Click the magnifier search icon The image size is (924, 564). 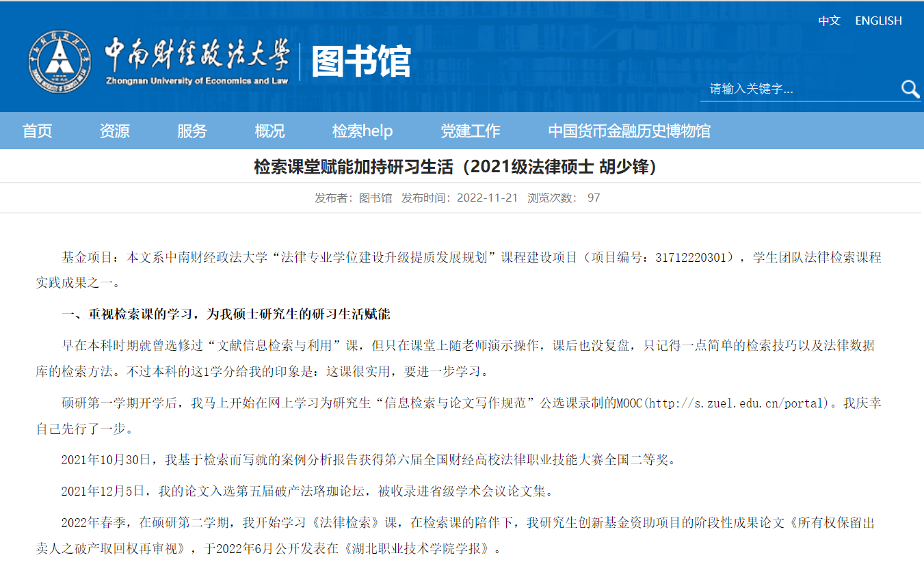click(x=910, y=89)
